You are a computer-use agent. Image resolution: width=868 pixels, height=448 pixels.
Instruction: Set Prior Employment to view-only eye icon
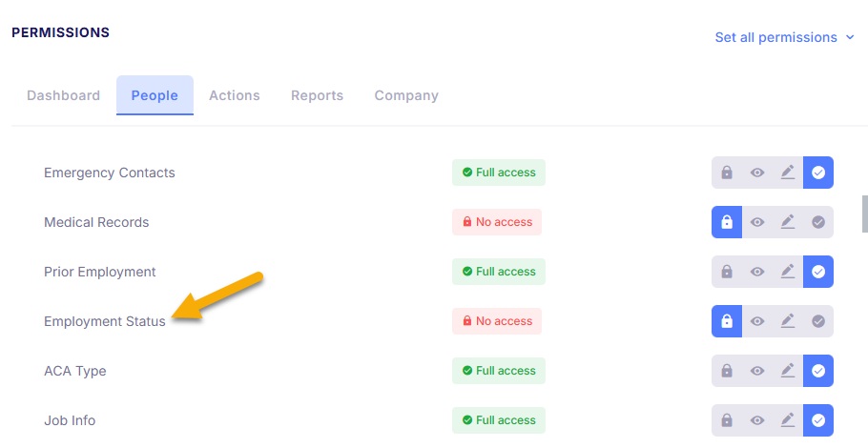pyautogui.click(x=757, y=272)
